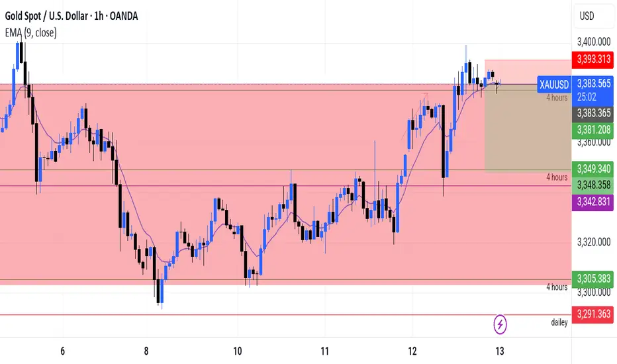This screenshot has width=617, height=364.
Task: Click the blue XAUUSD price label
Action: click(x=554, y=85)
